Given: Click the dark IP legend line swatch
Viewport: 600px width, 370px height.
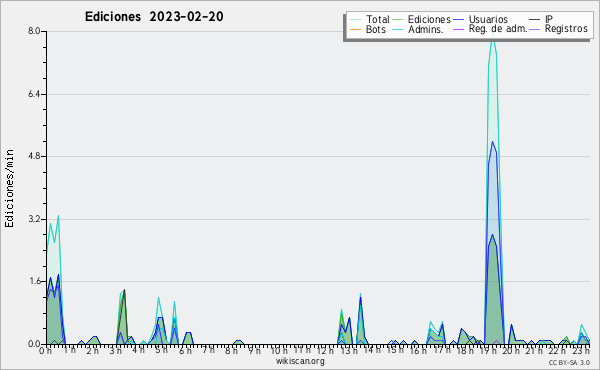Looking at the screenshot, I should (x=535, y=20).
